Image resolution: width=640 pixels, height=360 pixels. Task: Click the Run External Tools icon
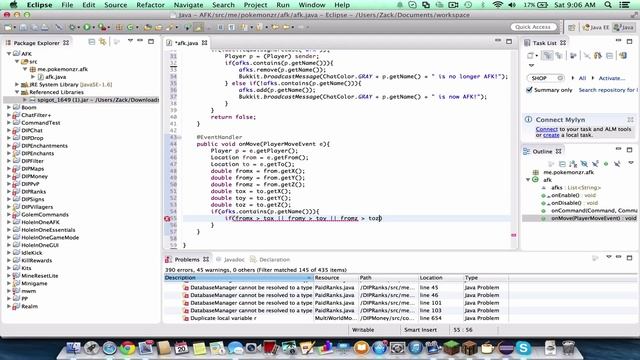point(102,27)
